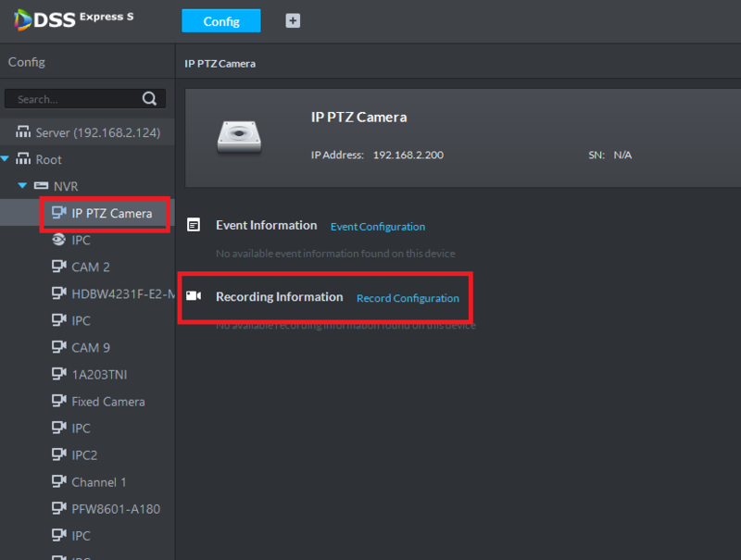
Task: Select CAM 2 channel
Action: tap(91, 268)
